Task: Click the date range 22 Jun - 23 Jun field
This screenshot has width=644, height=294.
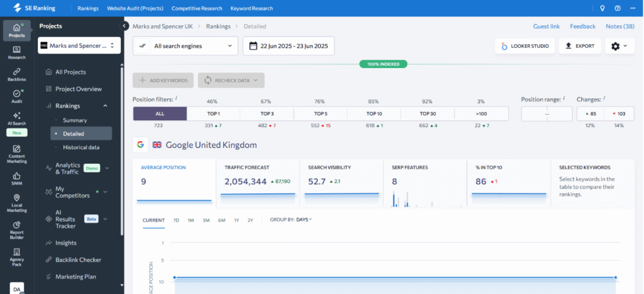Action: [288, 45]
